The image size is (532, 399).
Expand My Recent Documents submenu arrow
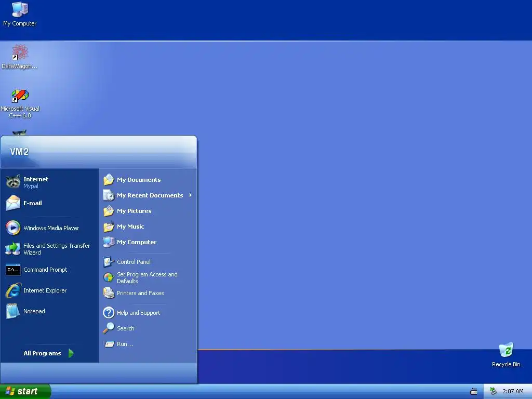pos(191,195)
